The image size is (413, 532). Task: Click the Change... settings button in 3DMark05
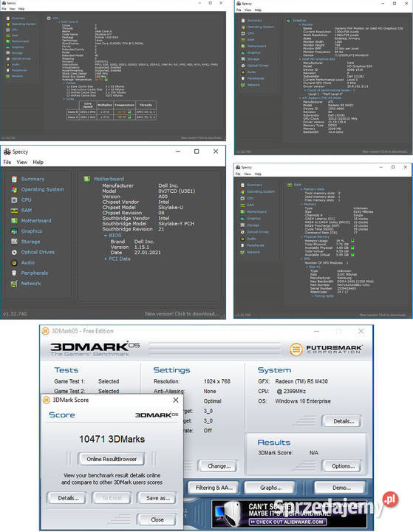[x=219, y=466]
